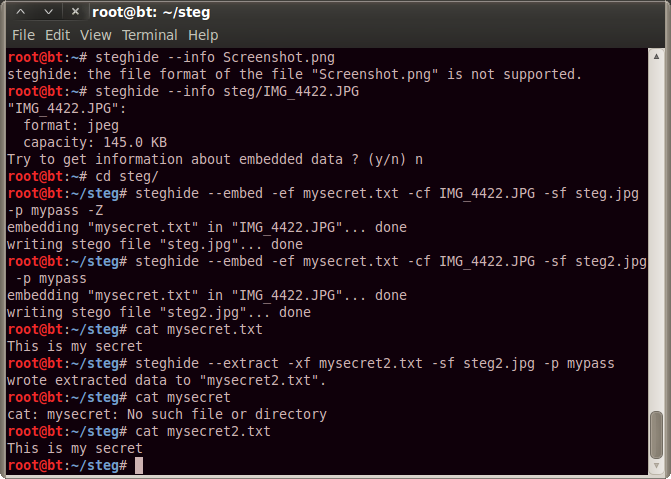Open the Edit menu
This screenshot has width=671, height=479.
(58, 35)
